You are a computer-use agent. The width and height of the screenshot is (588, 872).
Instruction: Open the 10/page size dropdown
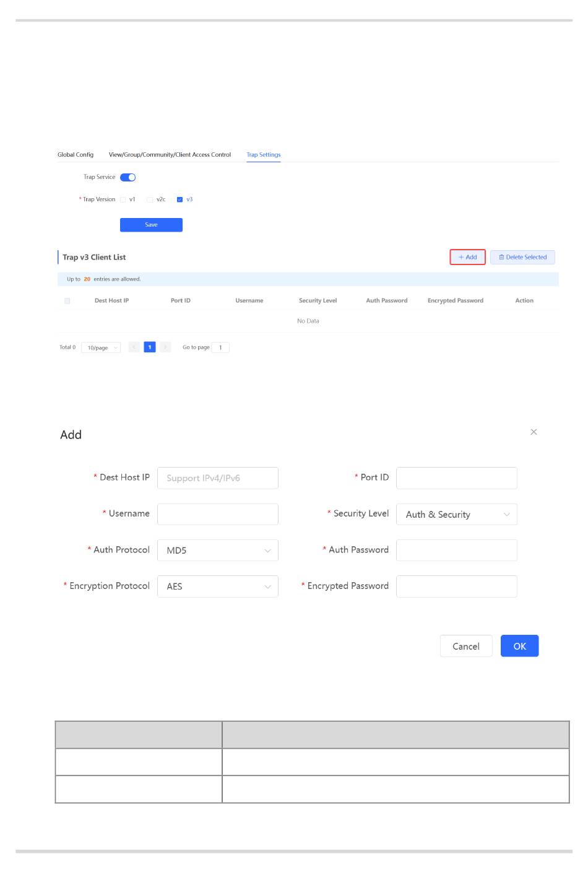pyautogui.click(x=101, y=348)
